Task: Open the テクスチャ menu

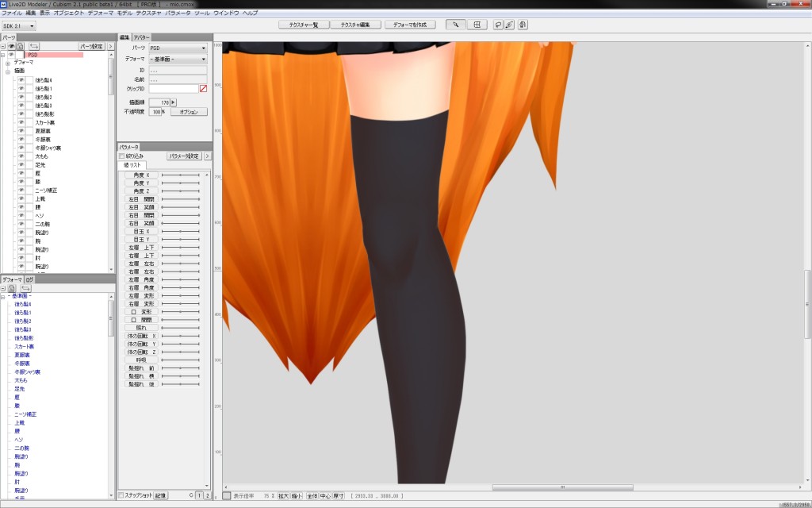Action: (148, 13)
